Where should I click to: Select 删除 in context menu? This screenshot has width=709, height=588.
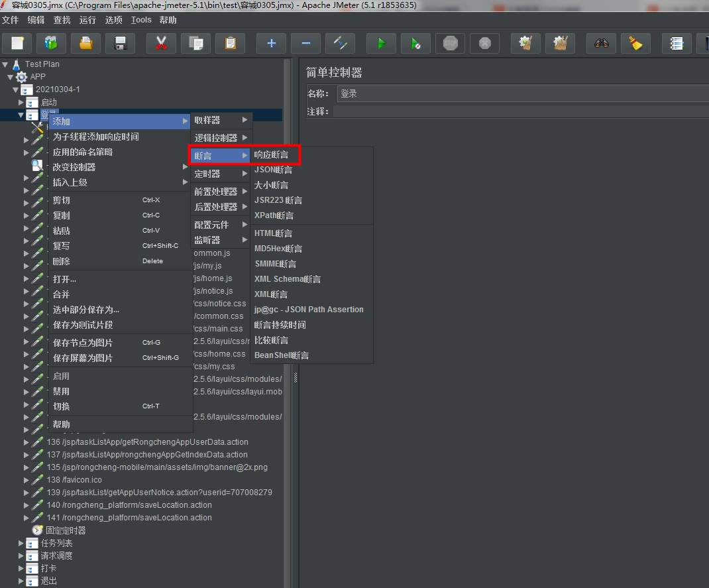[x=120, y=261]
